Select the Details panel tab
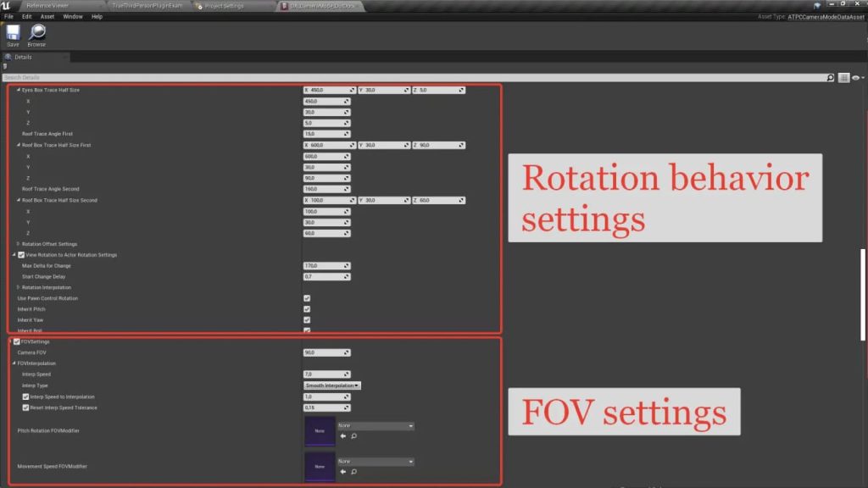 (35, 57)
